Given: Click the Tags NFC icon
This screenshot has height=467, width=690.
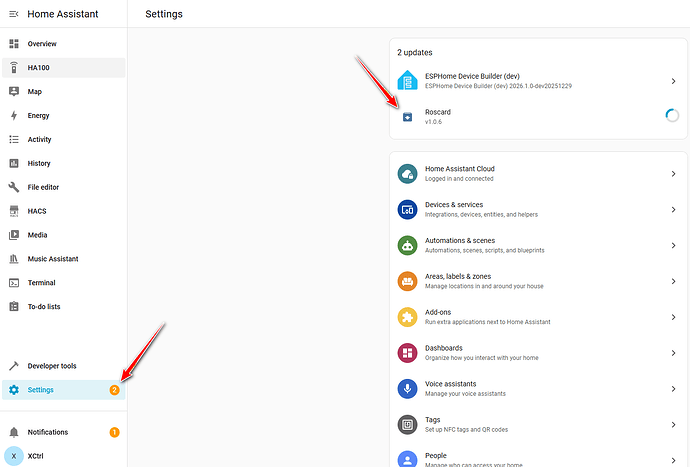Looking at the screenshot, I should pyautogui.click(x=407, y=425).
